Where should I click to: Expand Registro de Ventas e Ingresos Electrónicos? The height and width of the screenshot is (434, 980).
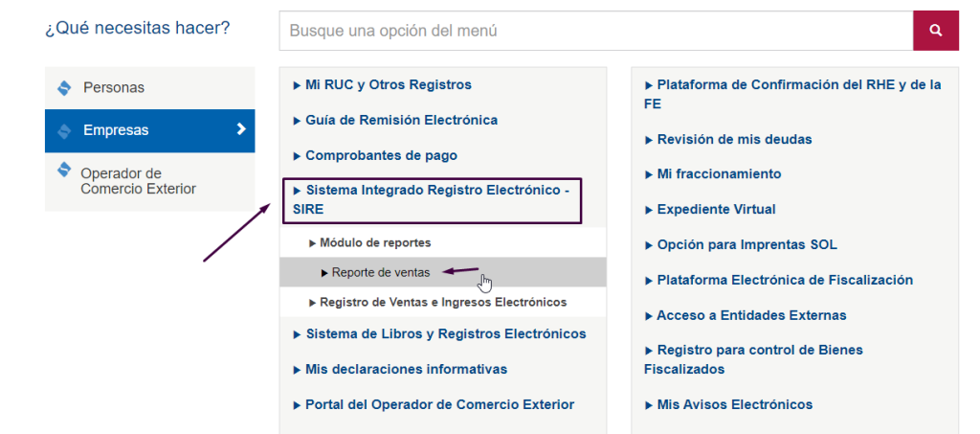point(438,302)
